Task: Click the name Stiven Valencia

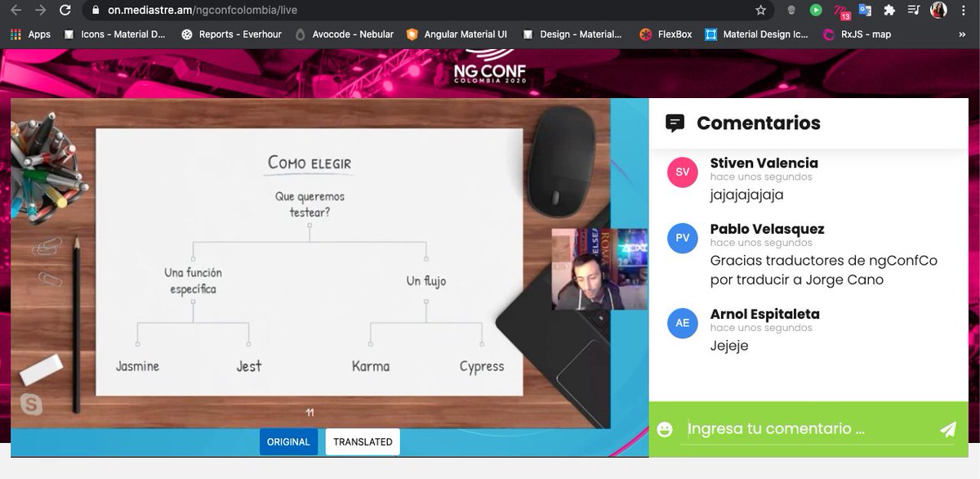Action: coord(764,163)
